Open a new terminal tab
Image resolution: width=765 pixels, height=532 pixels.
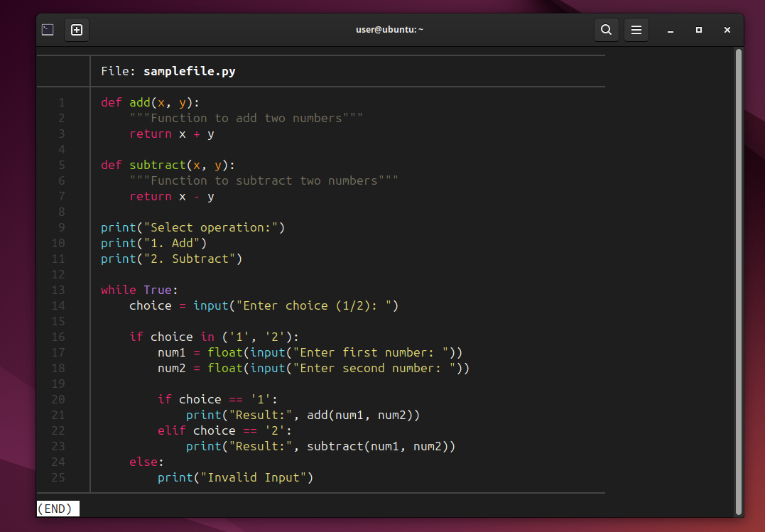[x=77, y=30]
